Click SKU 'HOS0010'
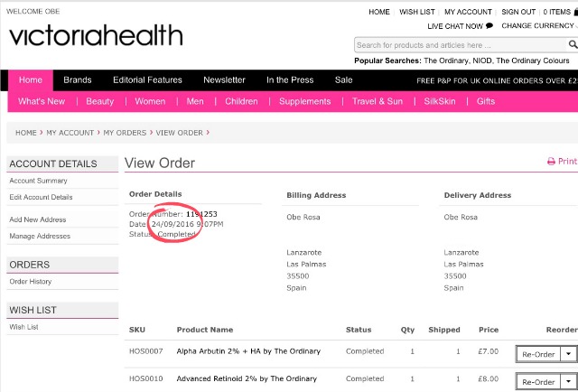The width and height of the screenshot is (578, 392). [x=146, y=378]
